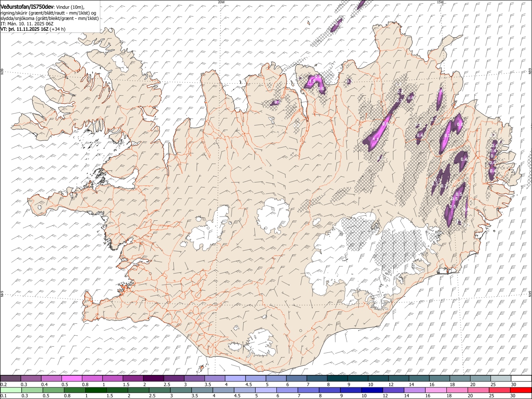The image size is (532, 399).
Task: Select the lilac swatch labeled 14 in rain legend
Action: [415, 390]
